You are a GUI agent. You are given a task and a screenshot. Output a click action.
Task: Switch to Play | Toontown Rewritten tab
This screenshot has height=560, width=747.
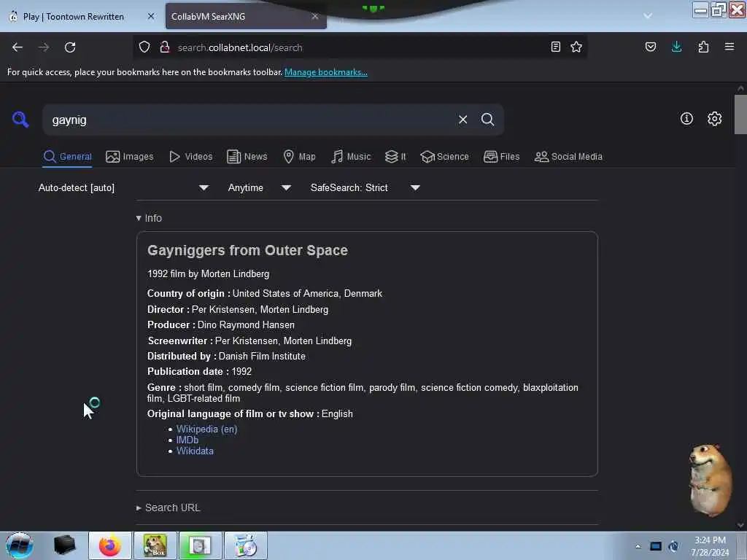tap(74, 17)
